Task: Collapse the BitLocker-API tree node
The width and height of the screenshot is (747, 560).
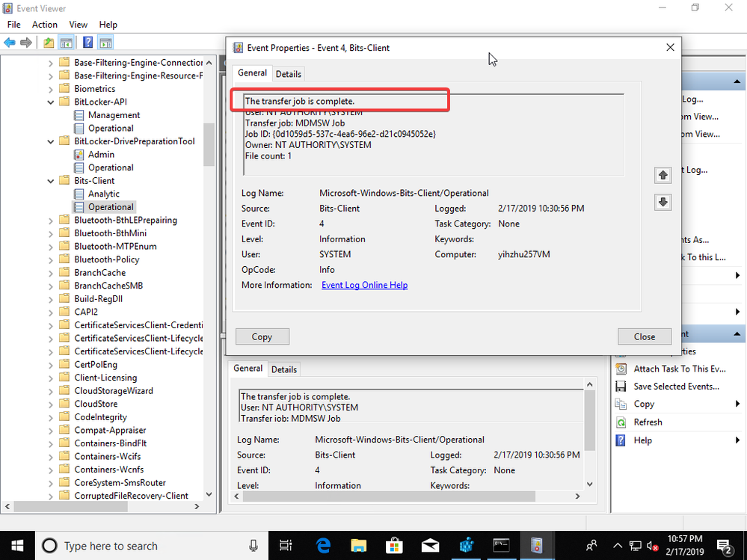Action: pyautogui.click(x=51, y=102)
